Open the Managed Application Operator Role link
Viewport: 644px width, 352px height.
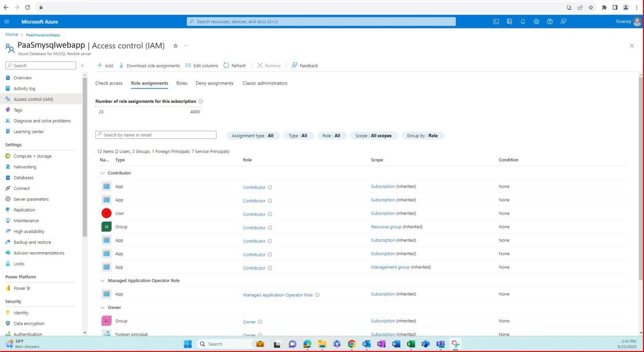click(x=278, y=294)
